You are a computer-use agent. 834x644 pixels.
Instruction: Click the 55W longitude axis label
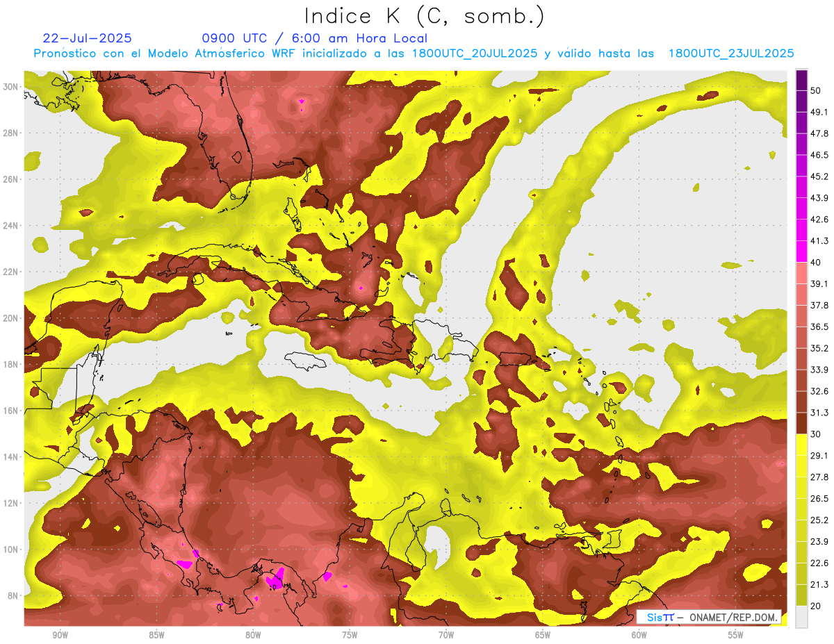tap(736, 636)
